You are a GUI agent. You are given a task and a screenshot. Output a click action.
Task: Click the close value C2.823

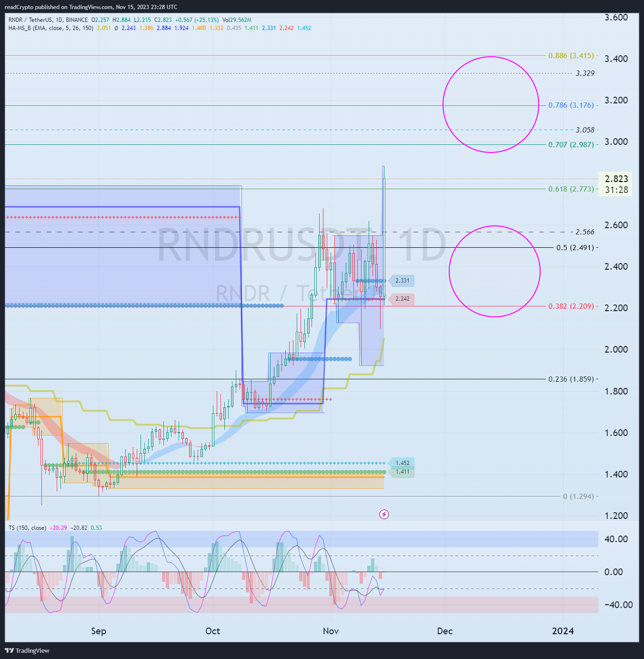(x=163, y=20)
